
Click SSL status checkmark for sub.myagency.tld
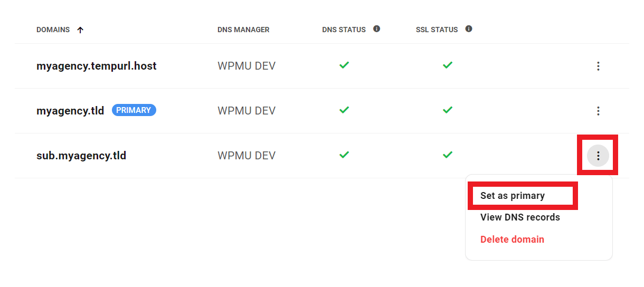click(448, 155)
